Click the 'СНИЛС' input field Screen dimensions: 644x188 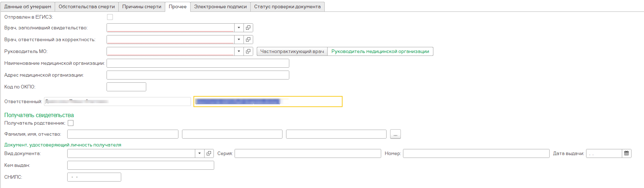tap(94, 177)
